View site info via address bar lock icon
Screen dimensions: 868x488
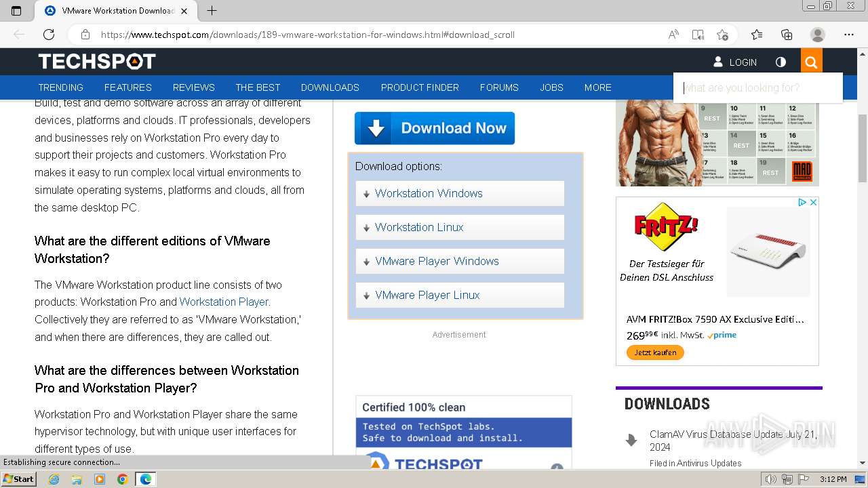tap(85, 35)
